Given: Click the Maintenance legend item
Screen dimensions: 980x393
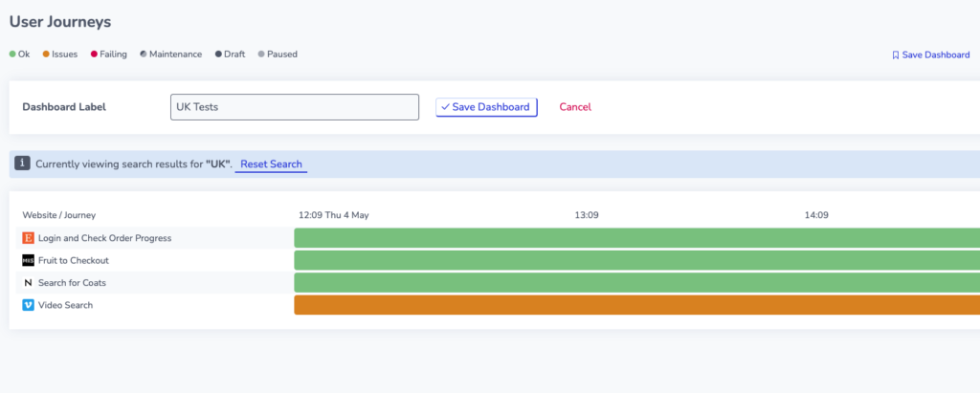Looking at the screenshot, I should 170,55.
